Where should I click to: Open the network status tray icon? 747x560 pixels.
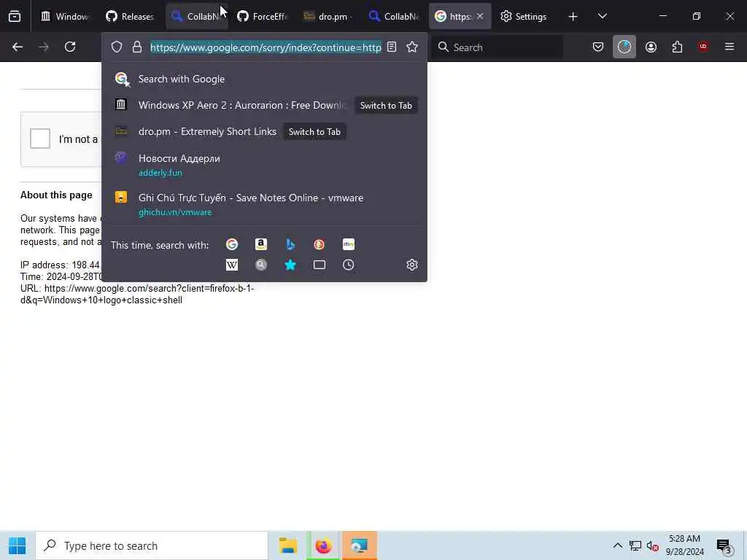(x=635, y=545)
